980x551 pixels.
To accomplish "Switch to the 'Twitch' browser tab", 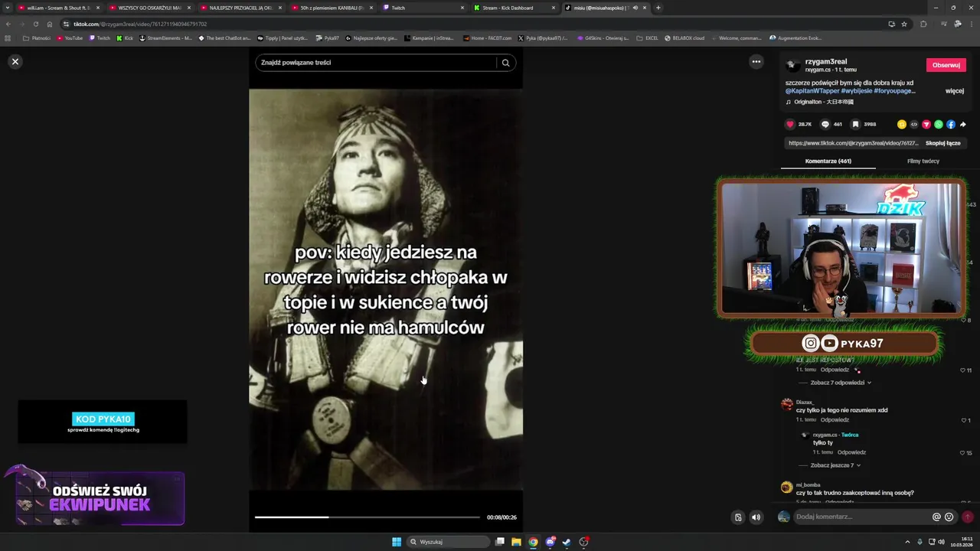I will (x=423, y=8).
